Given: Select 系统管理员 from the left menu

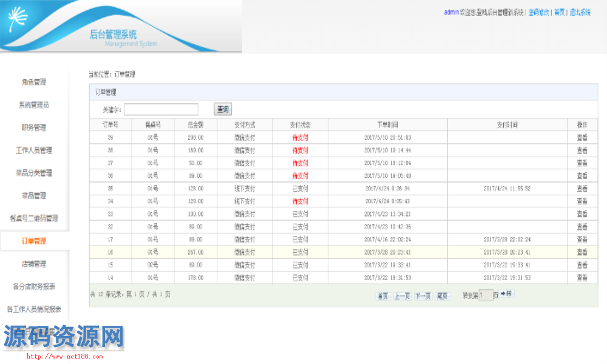Looking at the screenshot, I should click(34, 105).
